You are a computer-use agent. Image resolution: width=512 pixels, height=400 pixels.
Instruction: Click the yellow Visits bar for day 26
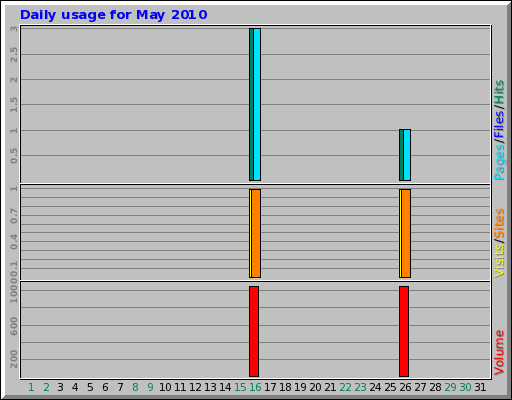coord(400,233)
